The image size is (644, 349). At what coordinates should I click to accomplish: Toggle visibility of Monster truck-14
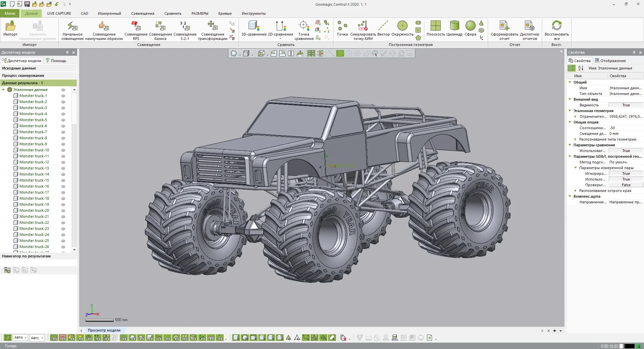(x=63, y=174)
